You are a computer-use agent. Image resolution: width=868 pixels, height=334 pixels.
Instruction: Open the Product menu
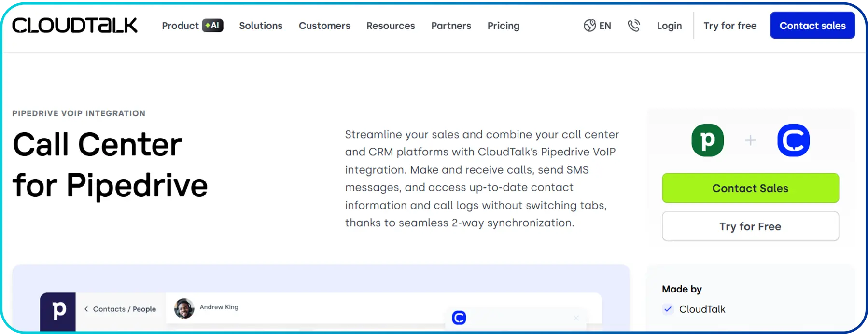pyautogui.click(x=180, y=26)
